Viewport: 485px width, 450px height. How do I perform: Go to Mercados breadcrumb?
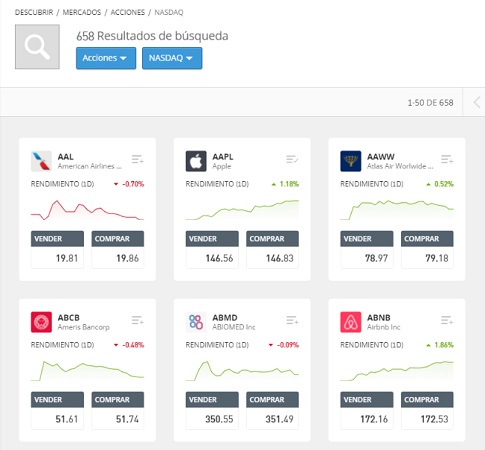(82, 12)
